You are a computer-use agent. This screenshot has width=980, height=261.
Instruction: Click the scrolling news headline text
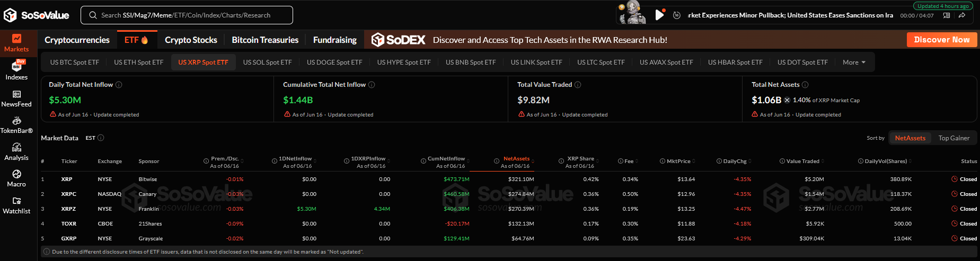(790, 15)
